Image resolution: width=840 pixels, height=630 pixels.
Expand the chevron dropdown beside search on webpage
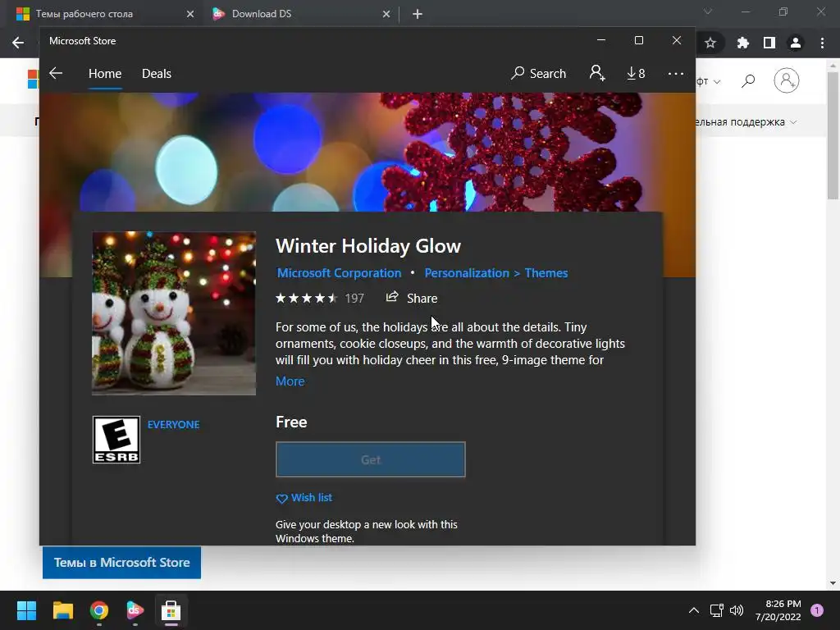click(717, 81)
